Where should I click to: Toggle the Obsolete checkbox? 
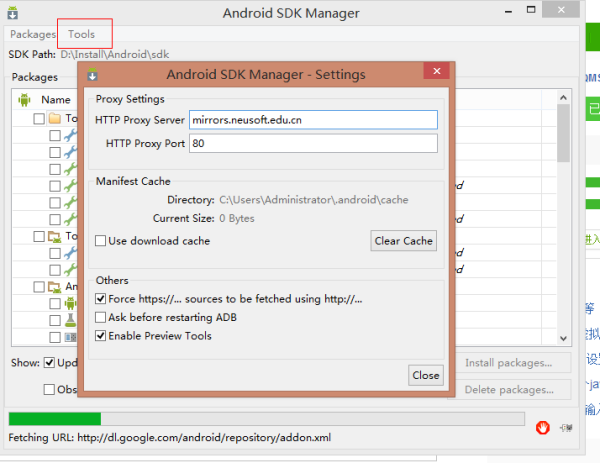click(49, 389)
